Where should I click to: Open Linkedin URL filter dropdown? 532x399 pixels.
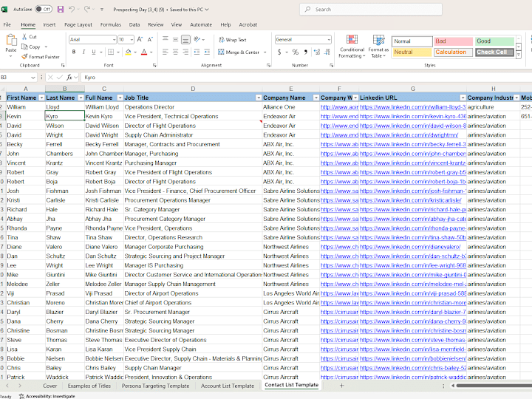pos(463,98)
